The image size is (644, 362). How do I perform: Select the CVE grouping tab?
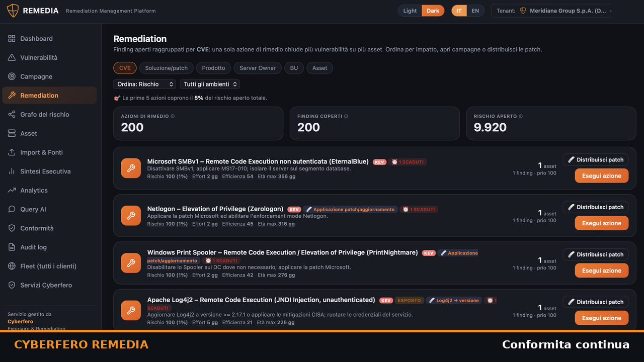coord(125,68)
